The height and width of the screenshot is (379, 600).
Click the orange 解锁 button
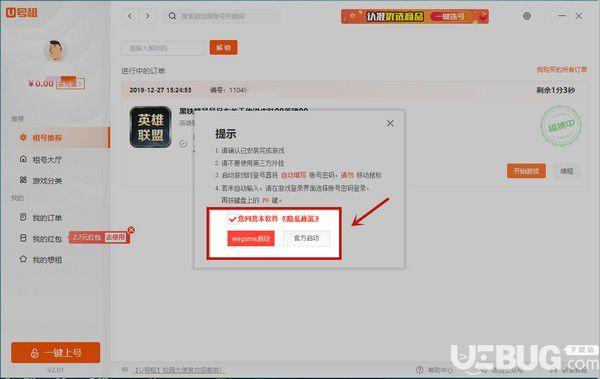pos(223,47)
